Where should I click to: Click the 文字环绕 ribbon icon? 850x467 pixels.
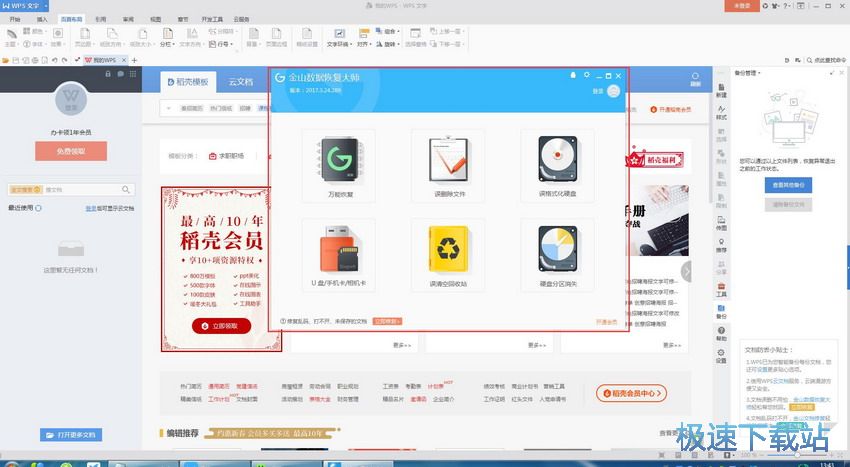339,34
